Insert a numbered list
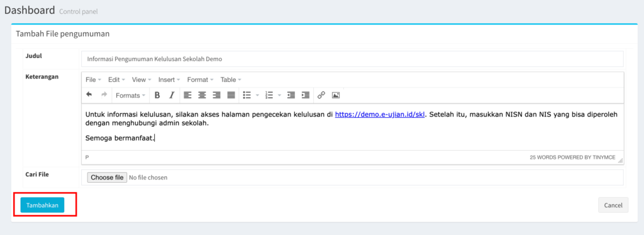This screenshot has height=235, width=644. 269,95
